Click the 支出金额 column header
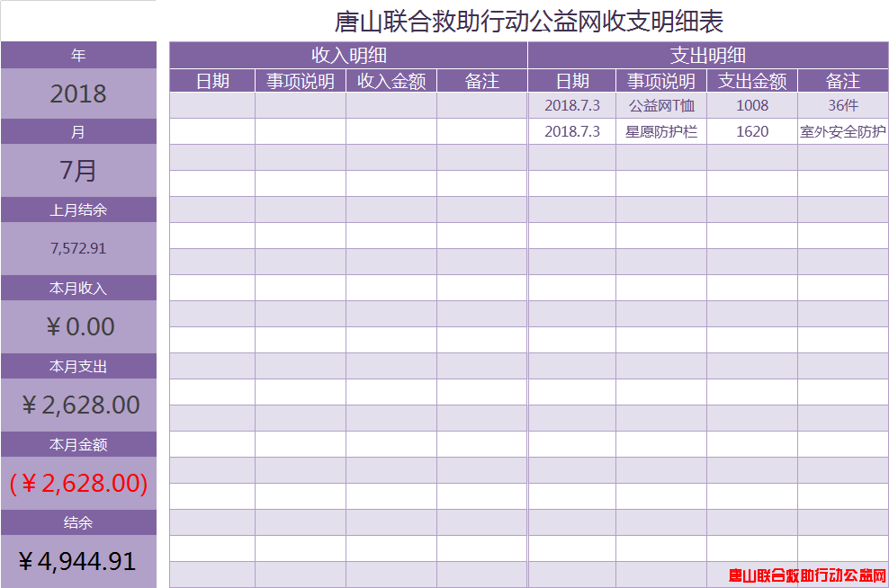This screenshot has height=588, width=889. (x=752, y=82)
